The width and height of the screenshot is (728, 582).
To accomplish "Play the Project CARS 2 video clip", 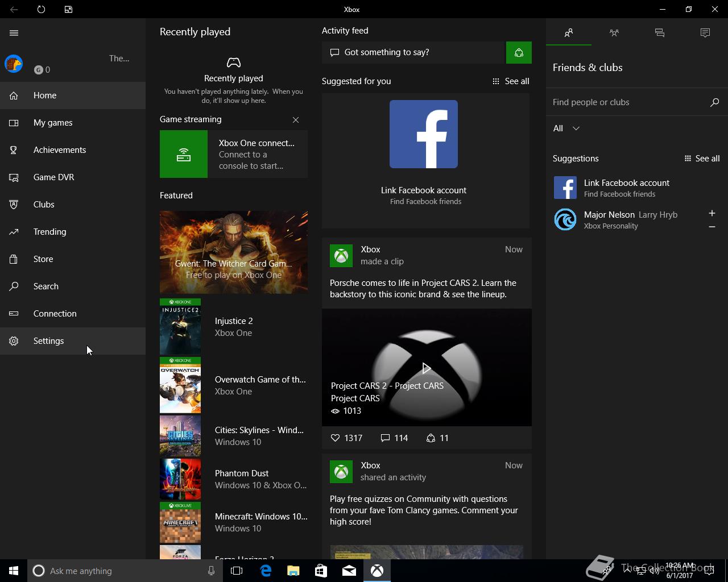I will coord(427,368).
